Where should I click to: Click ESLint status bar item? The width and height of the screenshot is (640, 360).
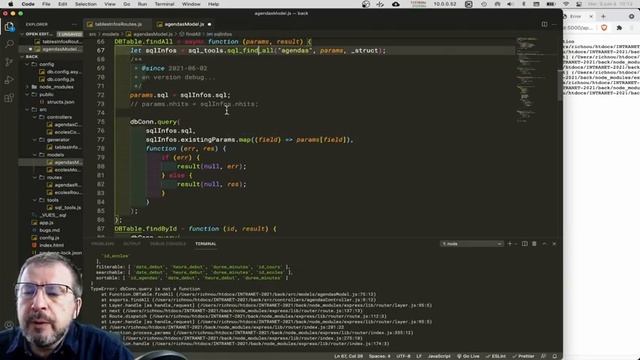496,356
